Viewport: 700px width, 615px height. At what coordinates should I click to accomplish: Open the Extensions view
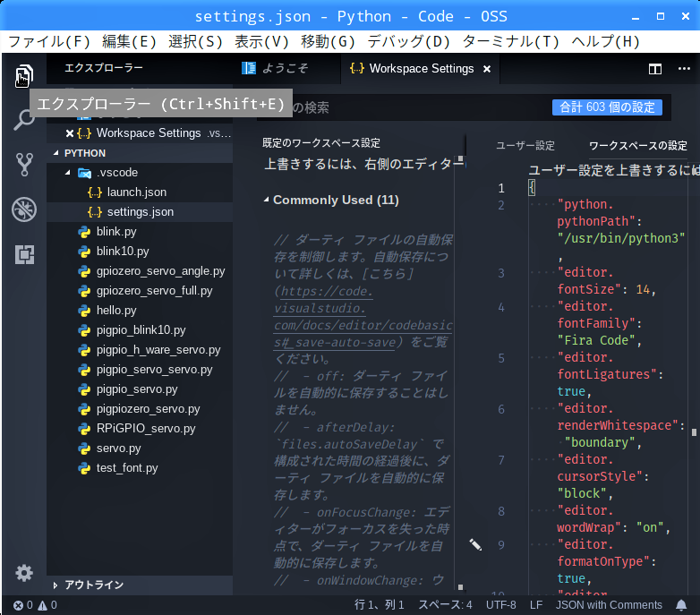click(x=24, y=254)
